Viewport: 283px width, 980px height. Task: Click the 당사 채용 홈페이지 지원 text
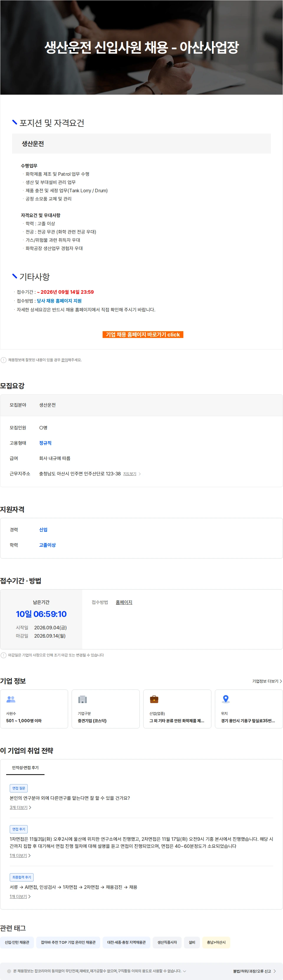pyautogui.click(x=59, y=301)
